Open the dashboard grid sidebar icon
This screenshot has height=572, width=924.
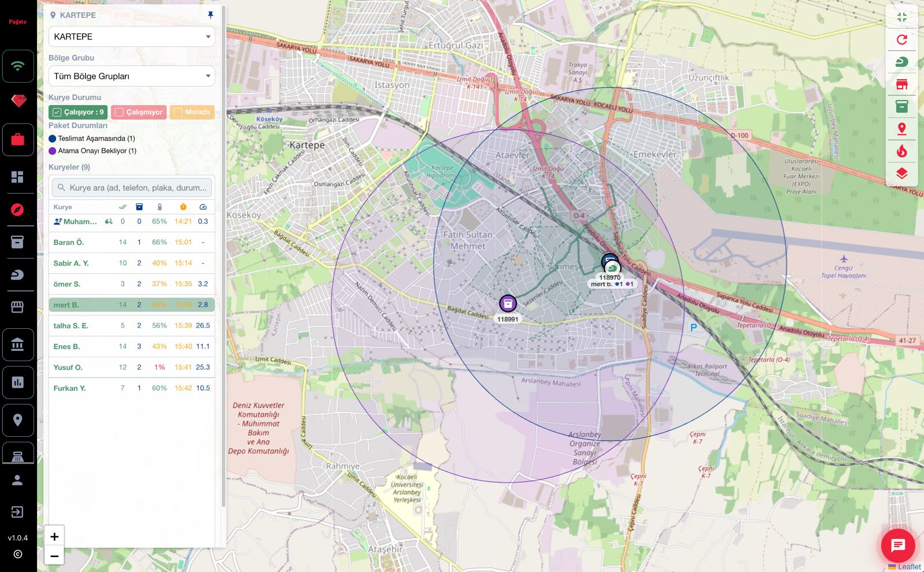tap(18, 177)
